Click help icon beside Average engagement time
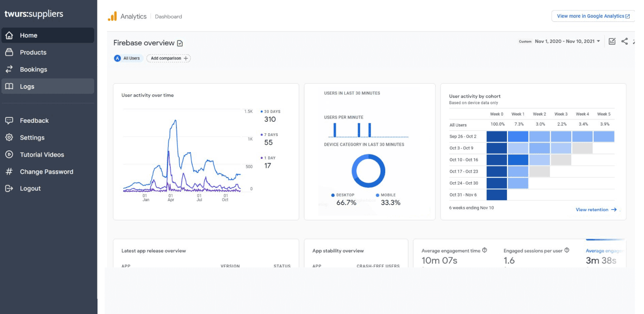The height and width of the screenshot is (314, 644). 485,250
